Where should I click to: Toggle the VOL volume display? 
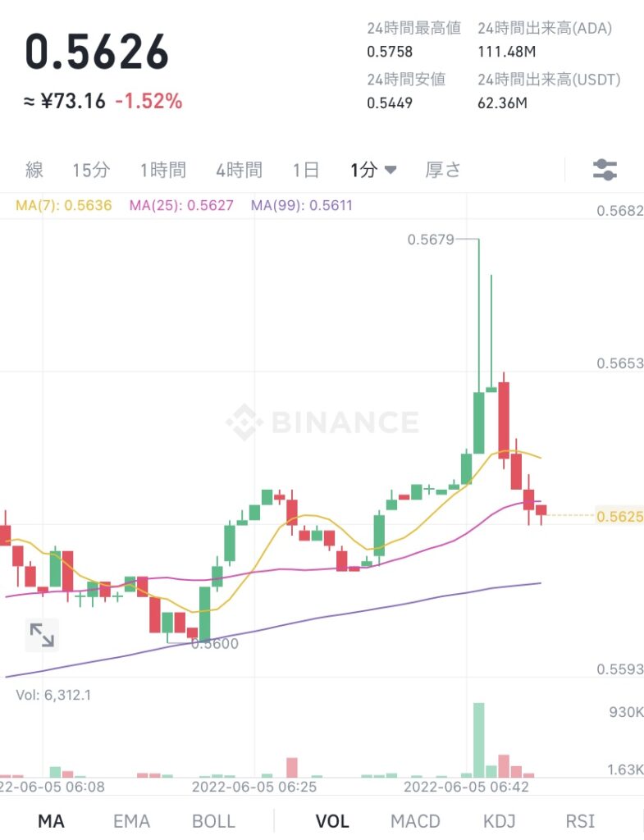(x=332, y=821)
